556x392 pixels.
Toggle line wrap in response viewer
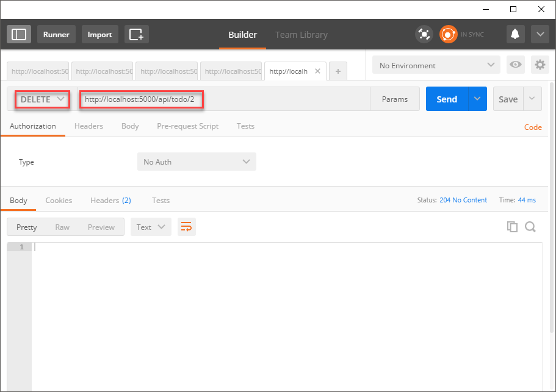click(x=187, y=227)
